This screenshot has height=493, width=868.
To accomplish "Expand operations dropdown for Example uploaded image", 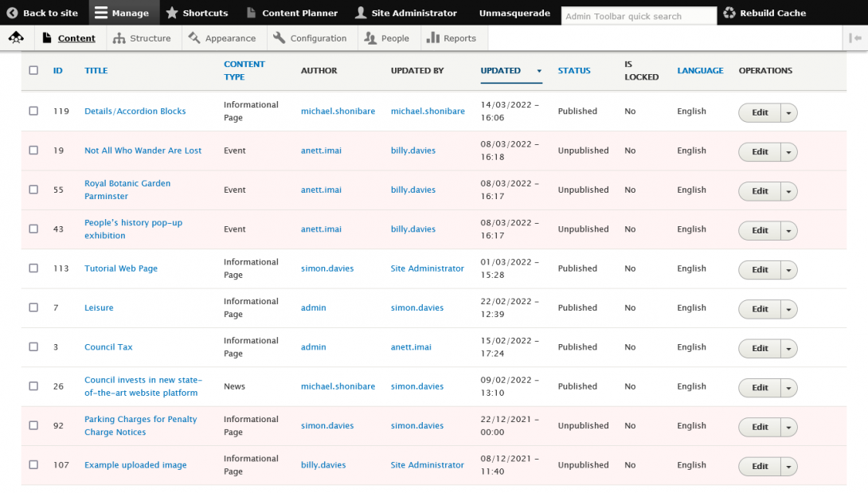I will [789, 467].
